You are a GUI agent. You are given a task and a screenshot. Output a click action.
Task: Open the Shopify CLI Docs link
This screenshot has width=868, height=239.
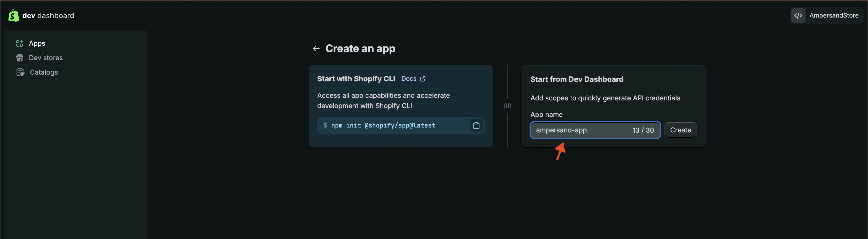click(x=409, y=78)
